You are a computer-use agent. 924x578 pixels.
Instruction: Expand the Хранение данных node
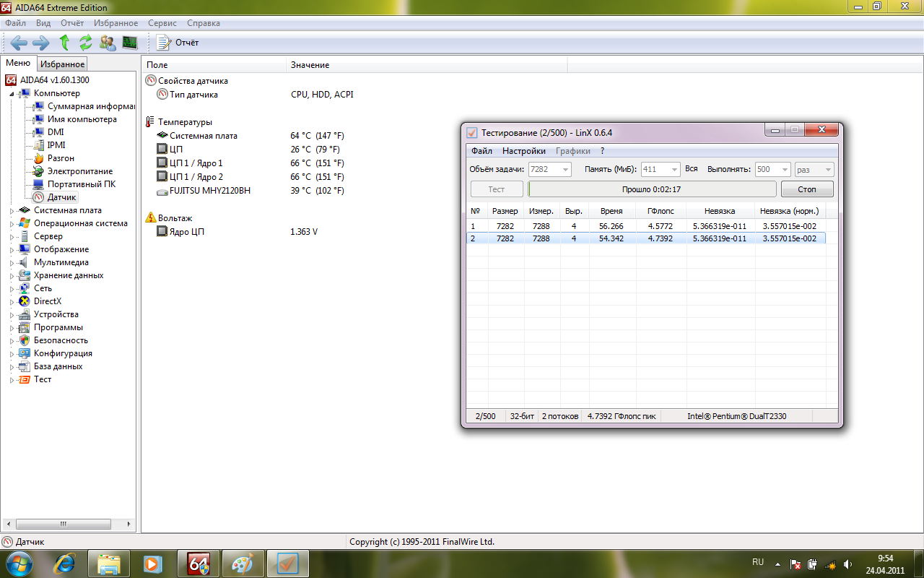(x=12, y=275)
